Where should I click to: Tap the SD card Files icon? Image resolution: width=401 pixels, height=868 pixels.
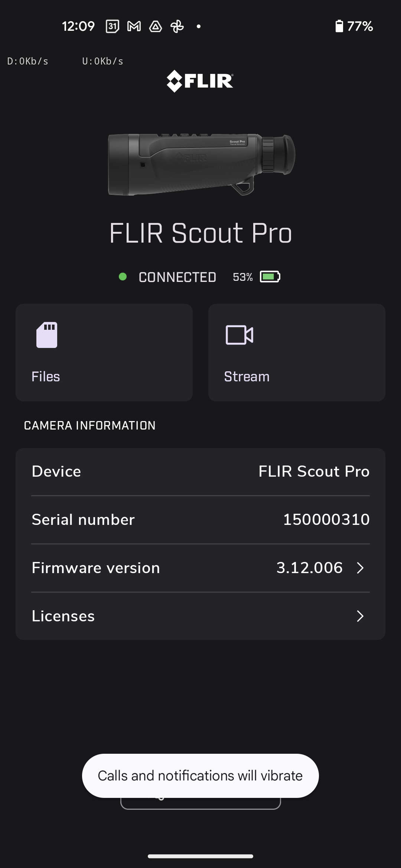(x=47, y=335)
